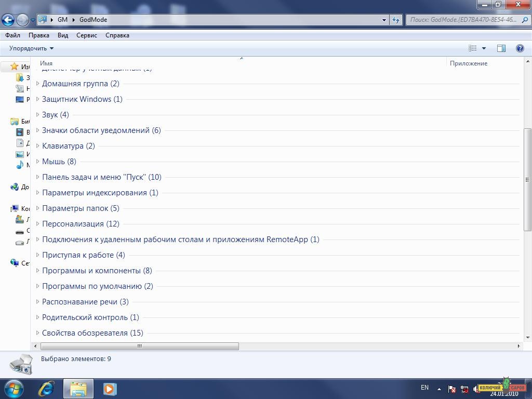
Task: Click the music note library icon
Action: click(20, 165)
